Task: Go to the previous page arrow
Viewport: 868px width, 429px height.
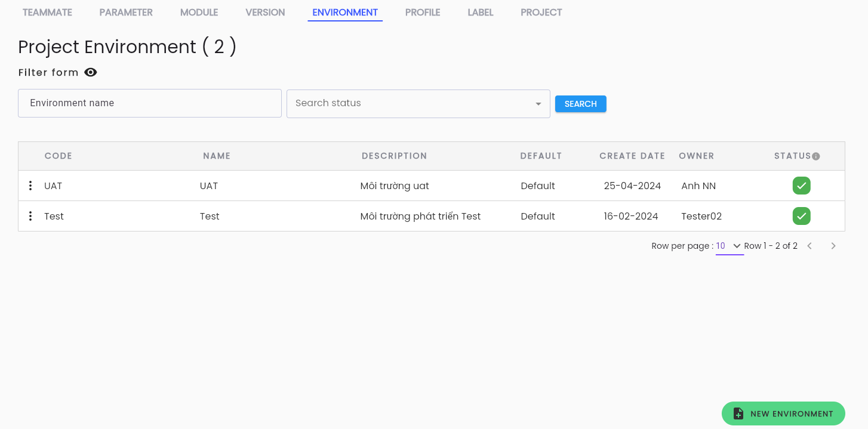Action: [809, 246]
